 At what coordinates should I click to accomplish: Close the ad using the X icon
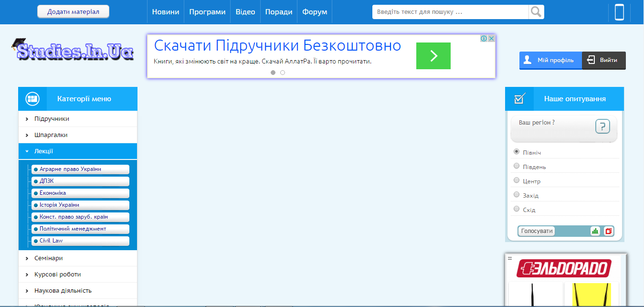[491, 38]
